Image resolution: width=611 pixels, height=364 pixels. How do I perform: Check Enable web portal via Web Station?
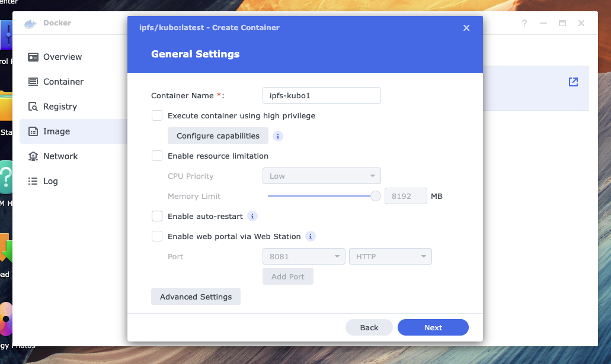[x=157, y=237]
